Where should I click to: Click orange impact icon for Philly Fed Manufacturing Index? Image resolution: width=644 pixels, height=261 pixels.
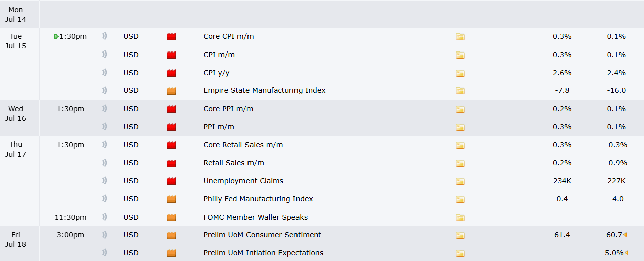coord(171,199)
